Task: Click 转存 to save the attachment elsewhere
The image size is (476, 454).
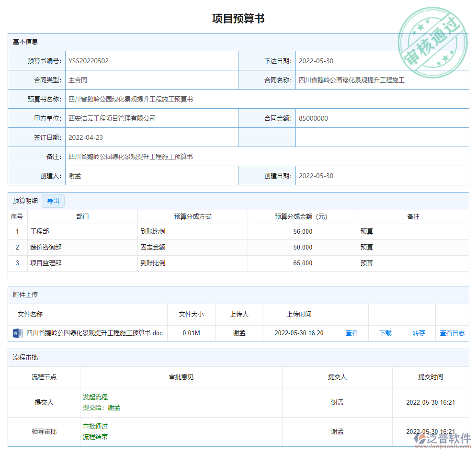Action: coord(418,333)
